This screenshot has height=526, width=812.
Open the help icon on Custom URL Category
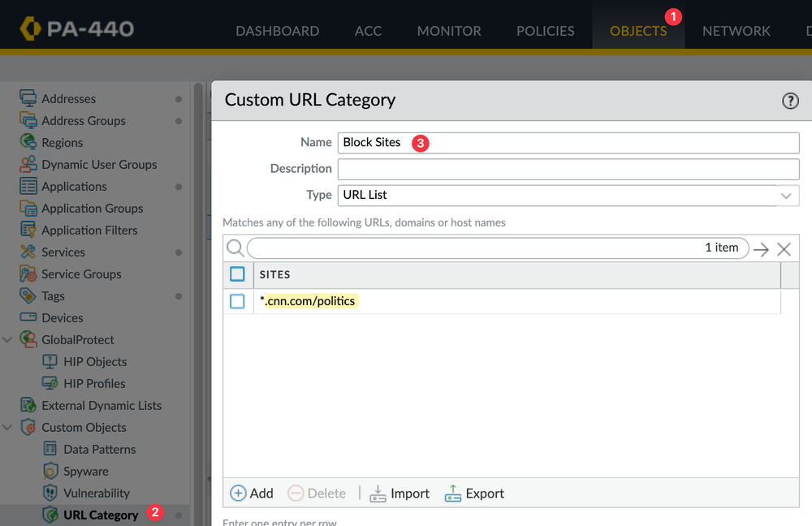[790, 101]
